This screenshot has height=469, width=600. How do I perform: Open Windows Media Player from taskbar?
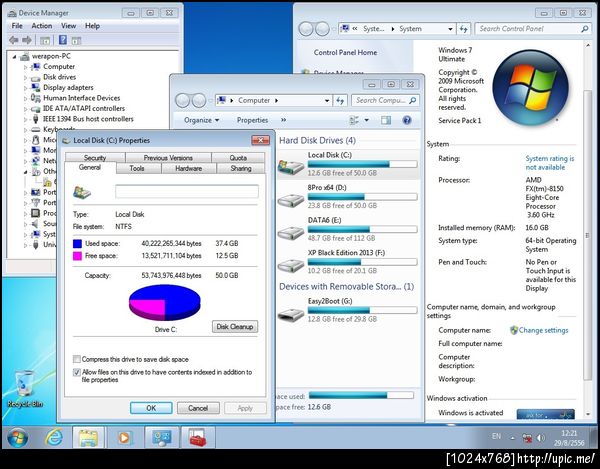click(124, 438)
